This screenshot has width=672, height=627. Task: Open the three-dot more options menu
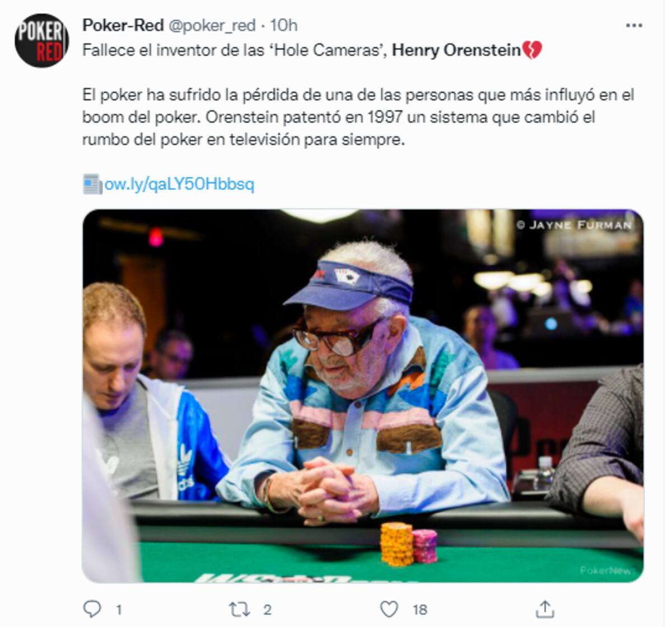634,25
